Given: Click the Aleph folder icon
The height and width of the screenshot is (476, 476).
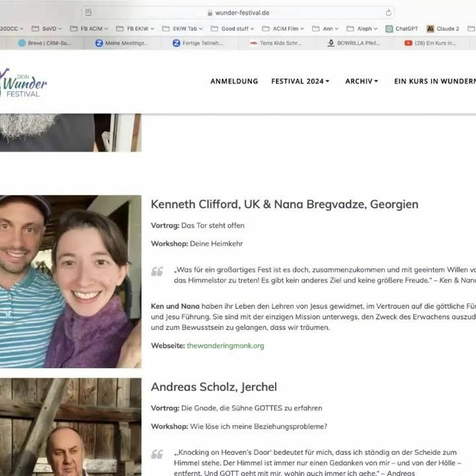Looking at the screenshot, I should pyautogui.click(x=350, y=29).
